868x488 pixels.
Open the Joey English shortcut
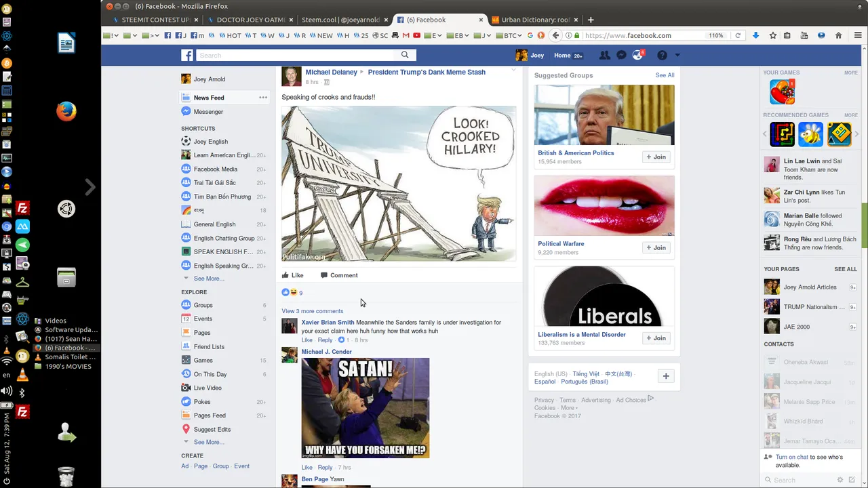205,142
